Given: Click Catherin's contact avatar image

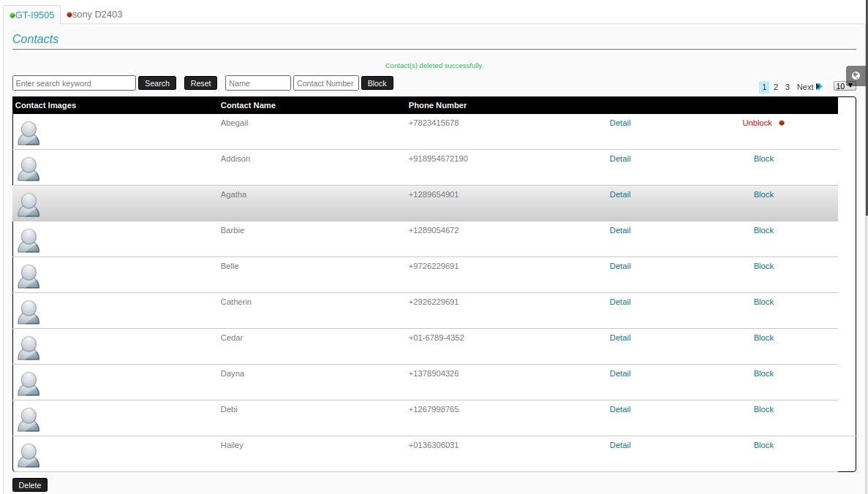Looking at the screenshot, I should (29, 312).
